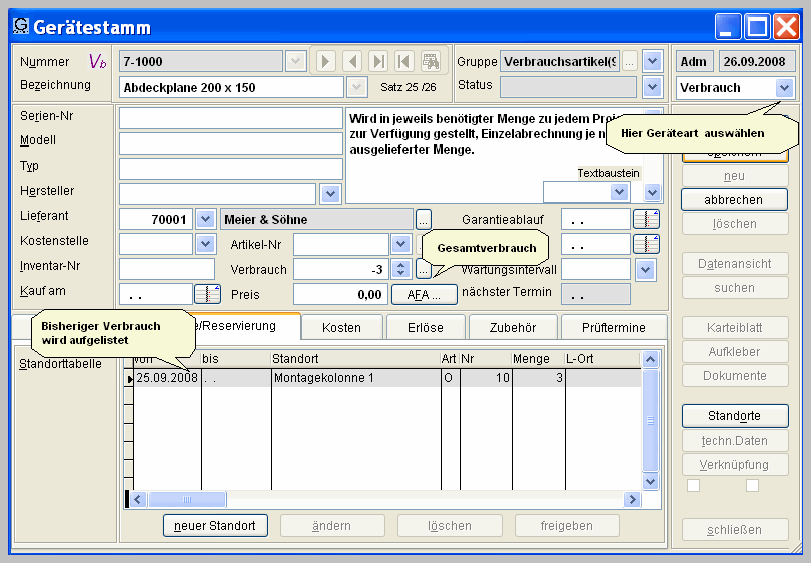Expand the Verbrauch device type dropdown

pos(784,88)
